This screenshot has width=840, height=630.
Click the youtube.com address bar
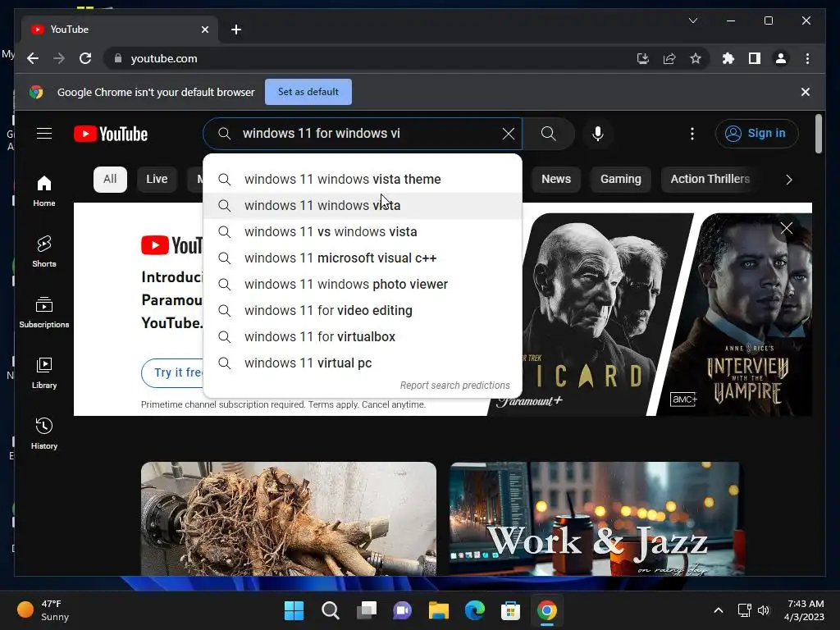[370, 58]
